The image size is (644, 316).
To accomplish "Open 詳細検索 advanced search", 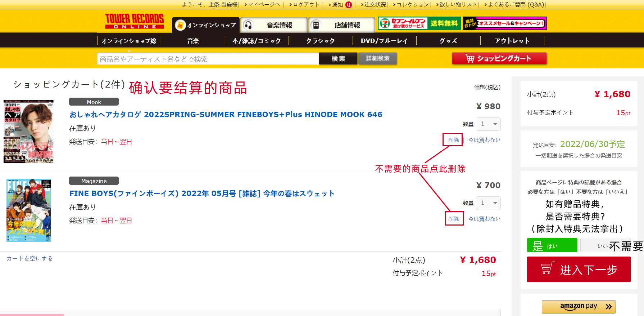I will pyautogui.click(x=378, y=59).
